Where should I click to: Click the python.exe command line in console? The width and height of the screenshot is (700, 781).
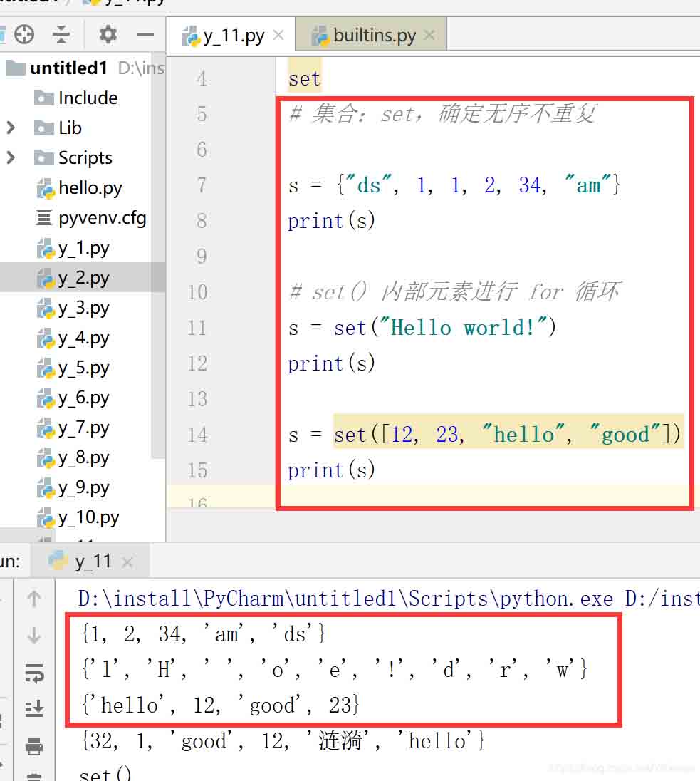click(388, 598)
